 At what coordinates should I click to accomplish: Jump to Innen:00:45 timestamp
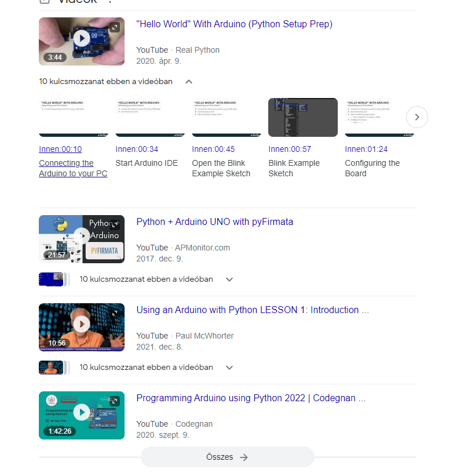(213, 149)
